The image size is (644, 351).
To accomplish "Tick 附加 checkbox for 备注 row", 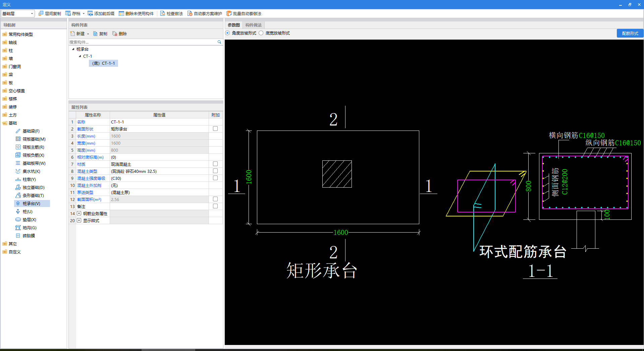I will click(215, 206).
